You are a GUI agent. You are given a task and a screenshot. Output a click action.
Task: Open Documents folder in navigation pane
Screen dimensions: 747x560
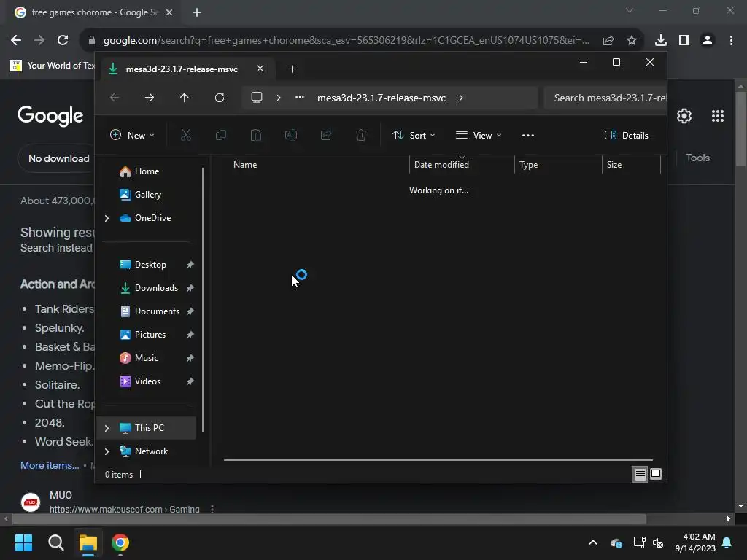pyautogui.click(x=147, y=311)
